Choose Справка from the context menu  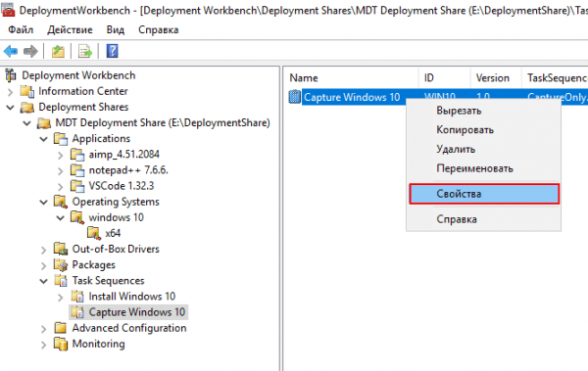(x=484, y=219)
